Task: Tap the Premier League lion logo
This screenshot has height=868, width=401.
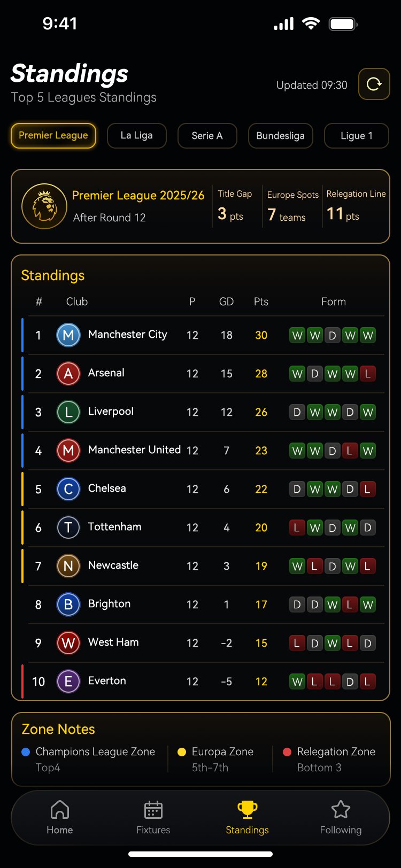Action: point(44,206)
